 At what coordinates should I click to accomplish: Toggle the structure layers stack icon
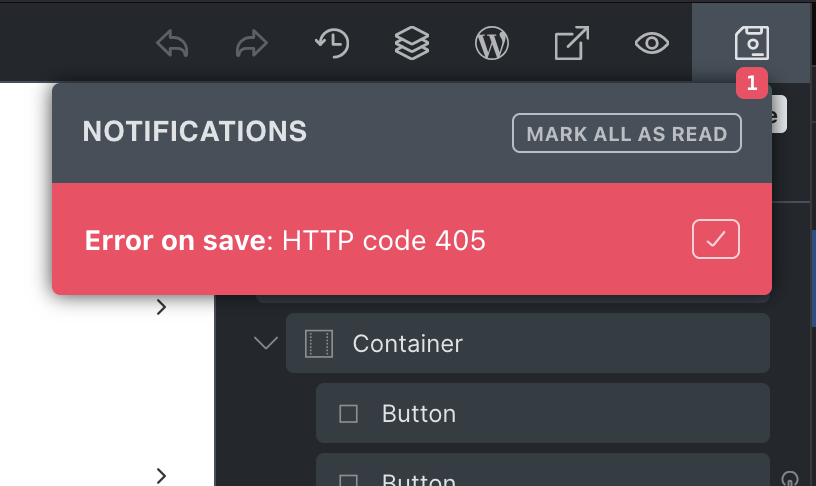click(x=412, y=43)
